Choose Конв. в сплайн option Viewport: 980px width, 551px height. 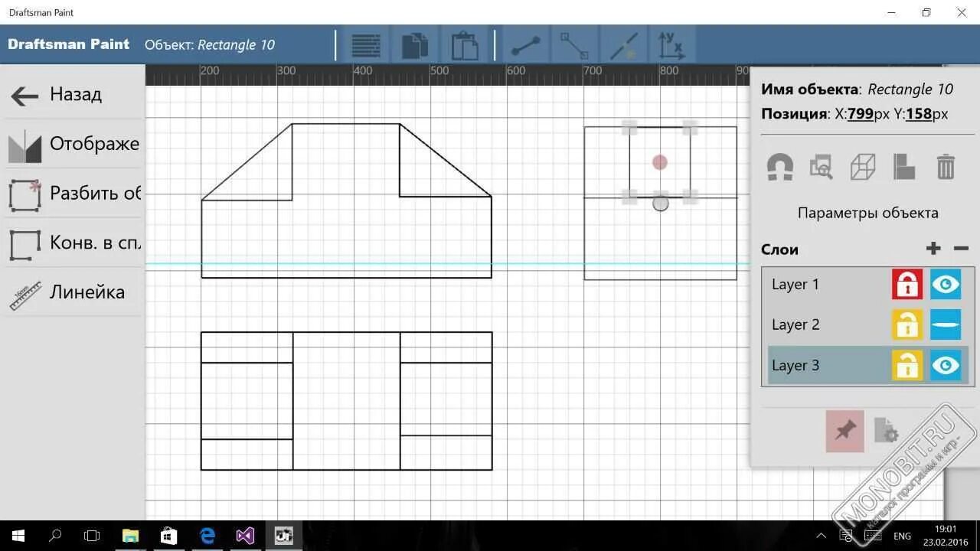[74, 243]
